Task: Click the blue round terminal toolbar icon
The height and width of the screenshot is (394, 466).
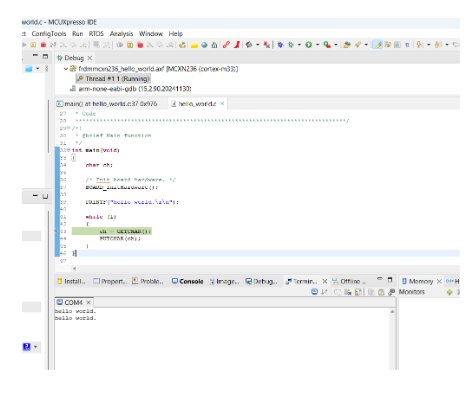Action: pyautogui.click(x=314, y=292)
